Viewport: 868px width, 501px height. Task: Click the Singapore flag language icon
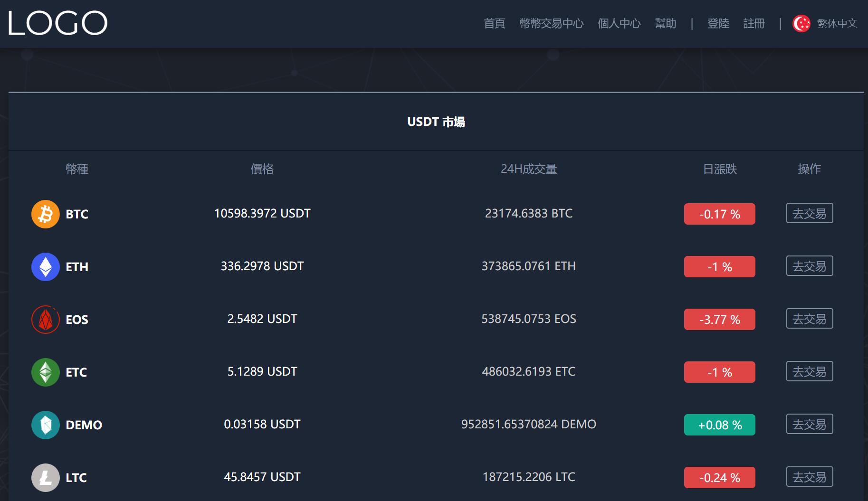[801, 23]
